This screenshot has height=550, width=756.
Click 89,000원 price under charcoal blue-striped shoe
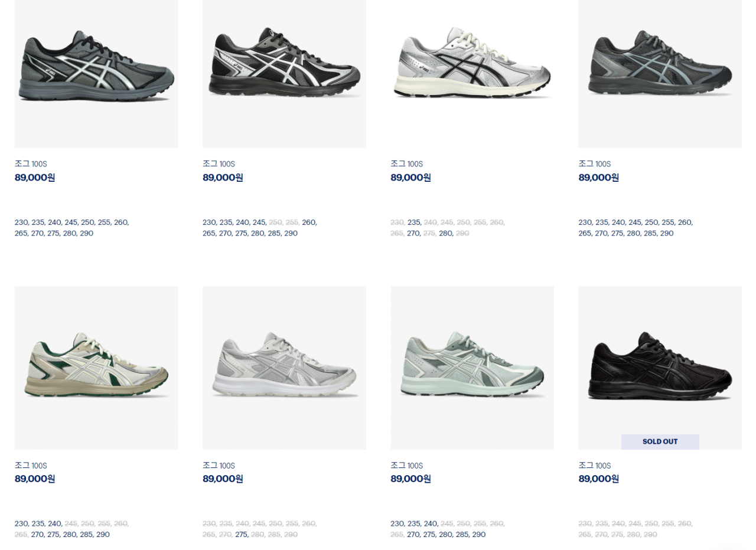point(598,178)
